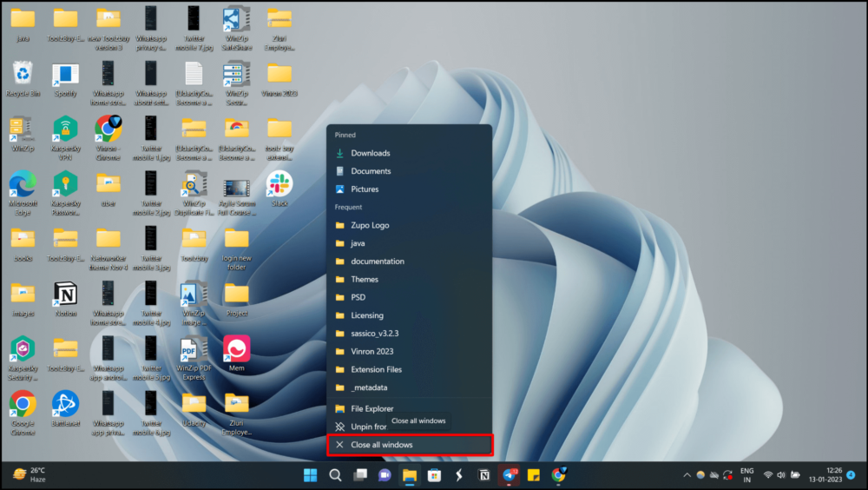
Task: Open Telegram on the taskbar
Action: [509, 475]
